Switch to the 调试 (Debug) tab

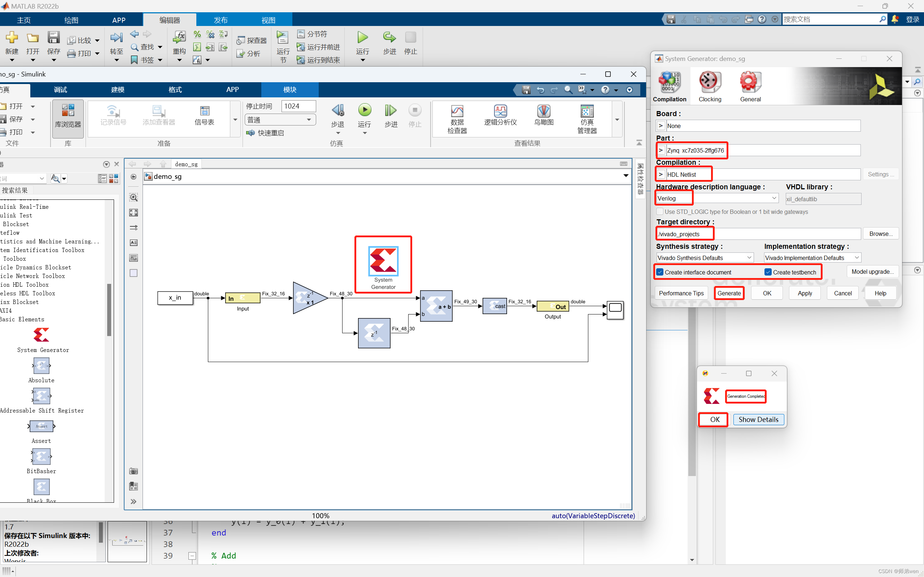pyautogui.click(x=60, y=90)
